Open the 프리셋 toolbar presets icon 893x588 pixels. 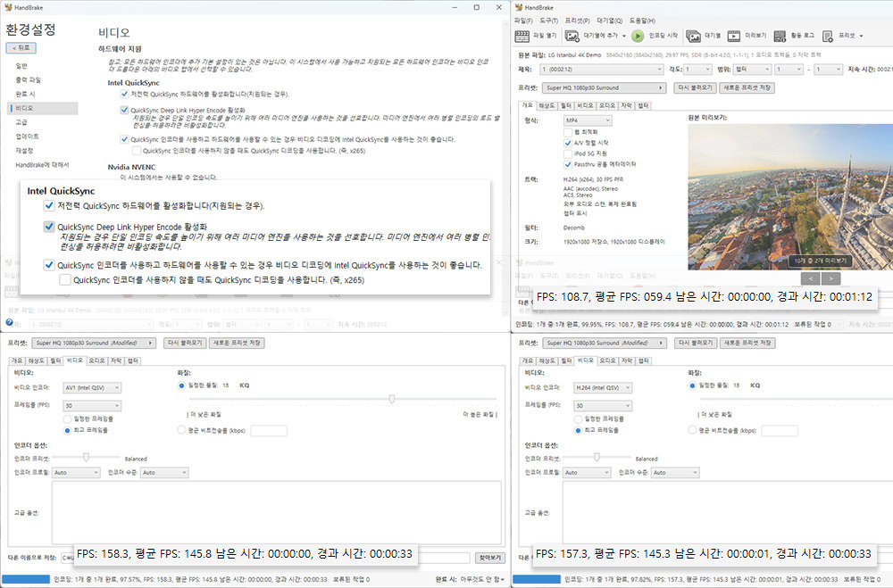(828, 36)
